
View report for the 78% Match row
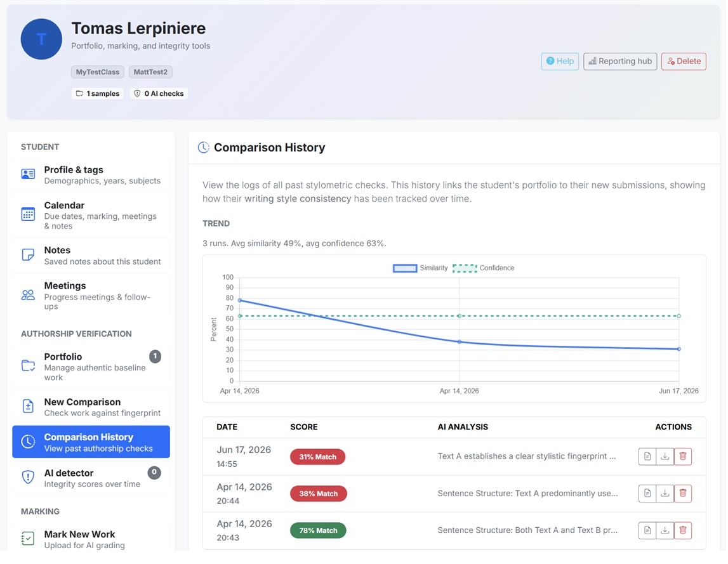point(647,530)
